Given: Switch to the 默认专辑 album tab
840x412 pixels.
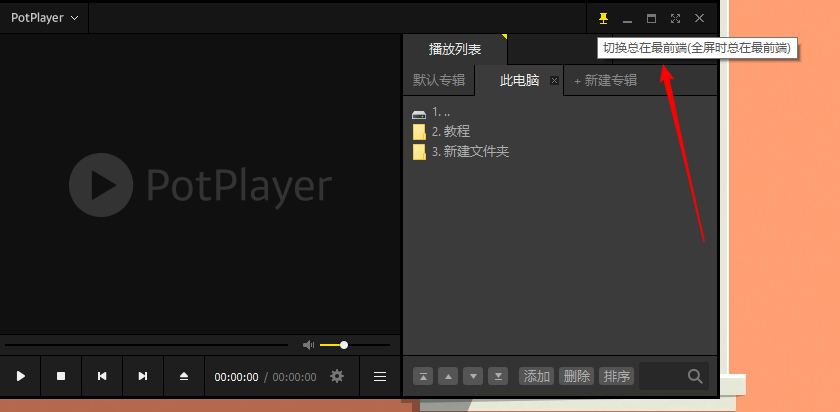Looking at the screenshot, I should point(439,80).
